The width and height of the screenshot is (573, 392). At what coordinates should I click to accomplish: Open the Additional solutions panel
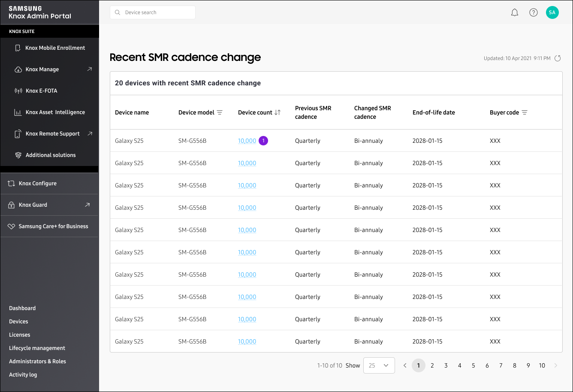click(x=49, y=155)
